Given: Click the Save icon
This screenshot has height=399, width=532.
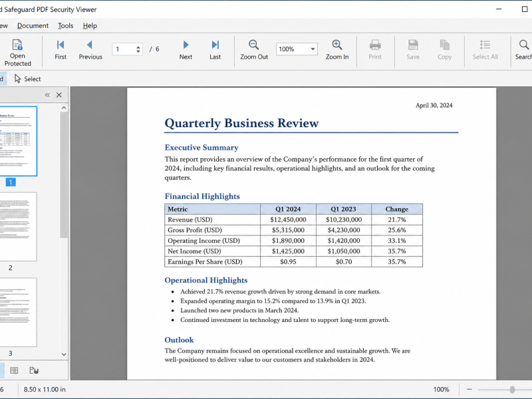Looking at the screenshot, I should coord(413,45).
